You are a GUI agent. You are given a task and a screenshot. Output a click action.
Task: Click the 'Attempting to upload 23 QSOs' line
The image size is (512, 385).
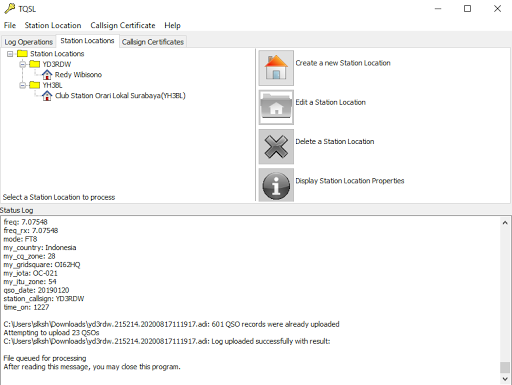coord(51,333)
